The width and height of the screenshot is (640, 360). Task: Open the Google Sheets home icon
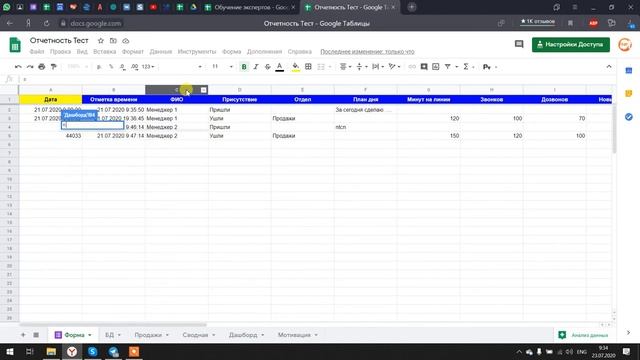(15, 45)
